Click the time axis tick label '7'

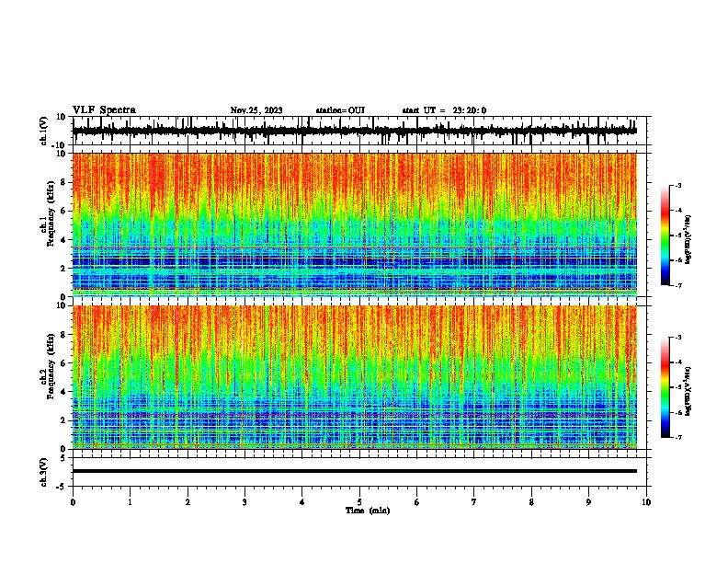[474, 502]
